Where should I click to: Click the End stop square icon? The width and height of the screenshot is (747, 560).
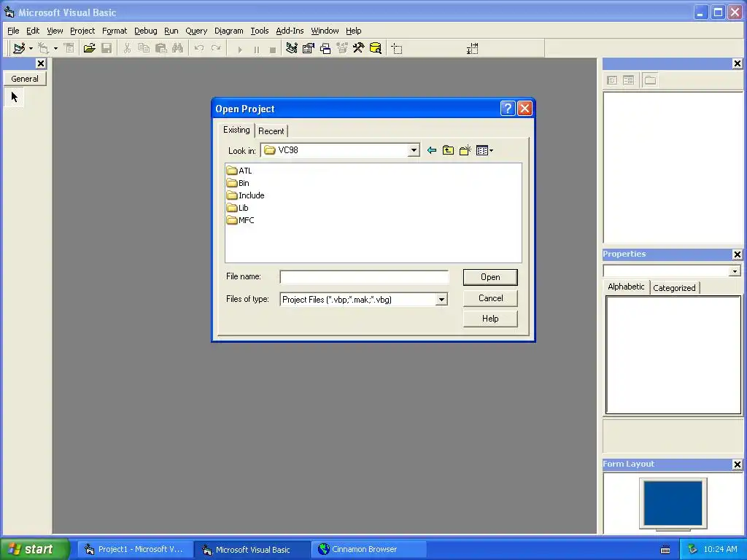pos(273,49)
